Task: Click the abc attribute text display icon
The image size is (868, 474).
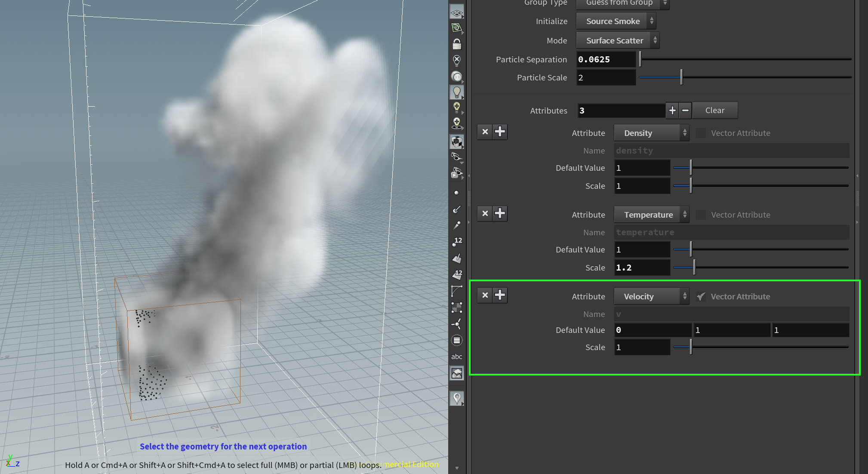Action: pyautogui.click(x=456, y=356)
